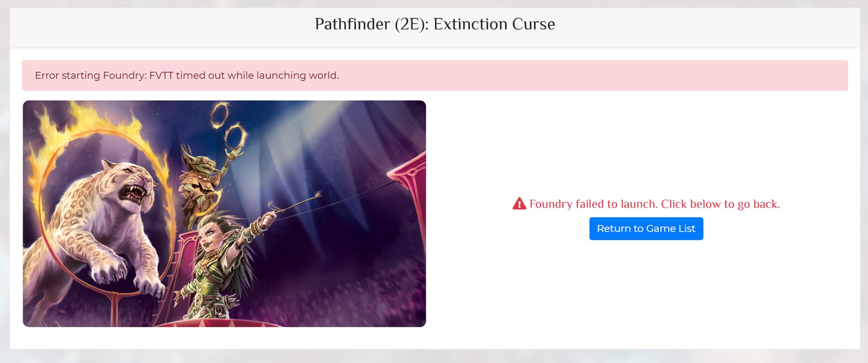The image size is (868, 363).
Task: Click the Return to Game List button
Action: [646, 229]
